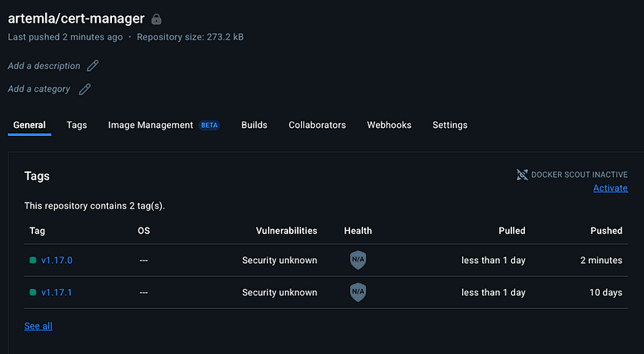Open the repository Settings tab
This screenshot has height=354, width=644.
coord(450,125)
